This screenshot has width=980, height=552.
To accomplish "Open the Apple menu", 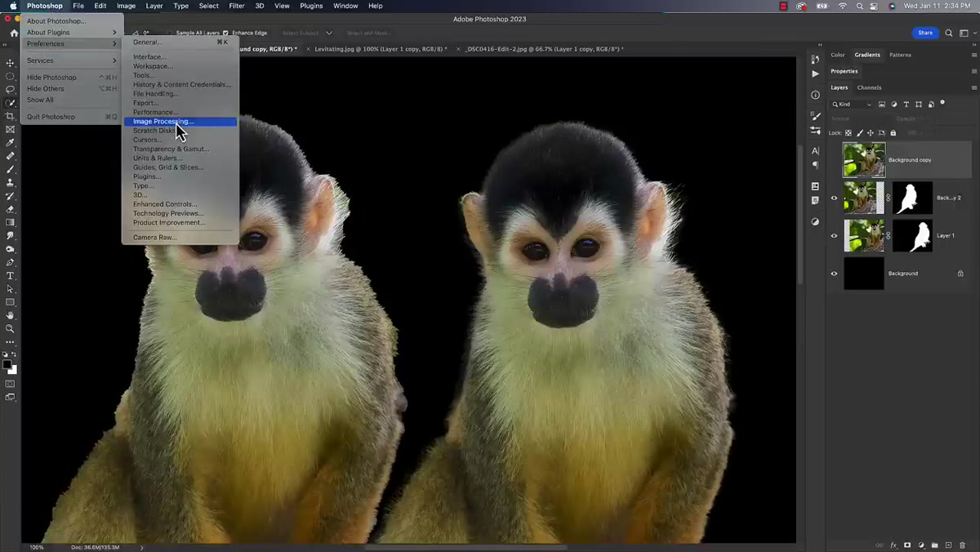I will click(x=13, y=6).
